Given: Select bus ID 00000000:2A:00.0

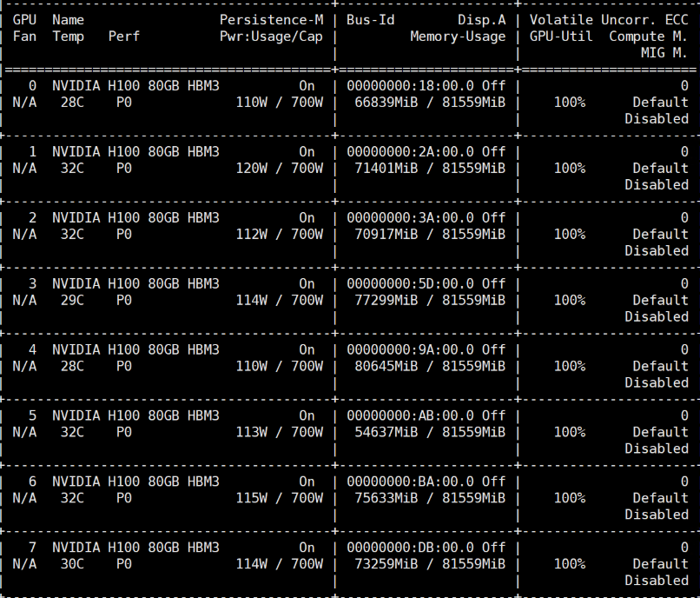Looking at the screenshot, I should click(410, 152).
